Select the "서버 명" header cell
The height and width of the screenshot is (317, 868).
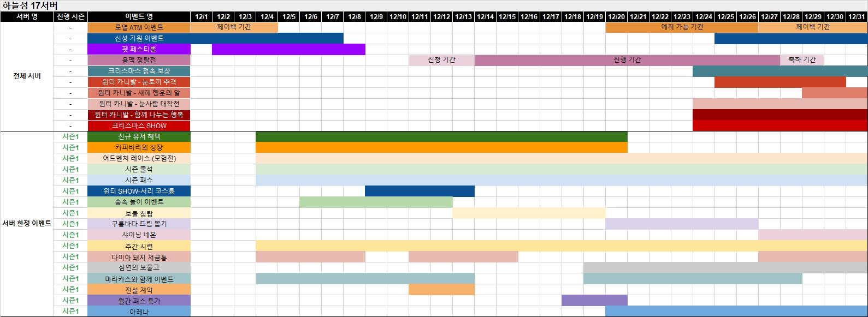[x=27, y=16]
